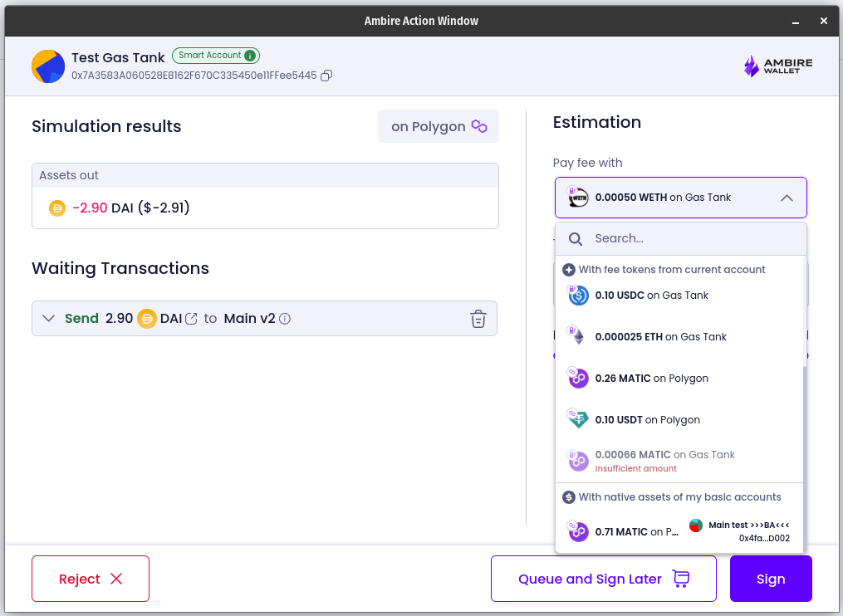Click the Main test account avatar
This screenshot has width=843, height=616.
[x=696, y=526]
